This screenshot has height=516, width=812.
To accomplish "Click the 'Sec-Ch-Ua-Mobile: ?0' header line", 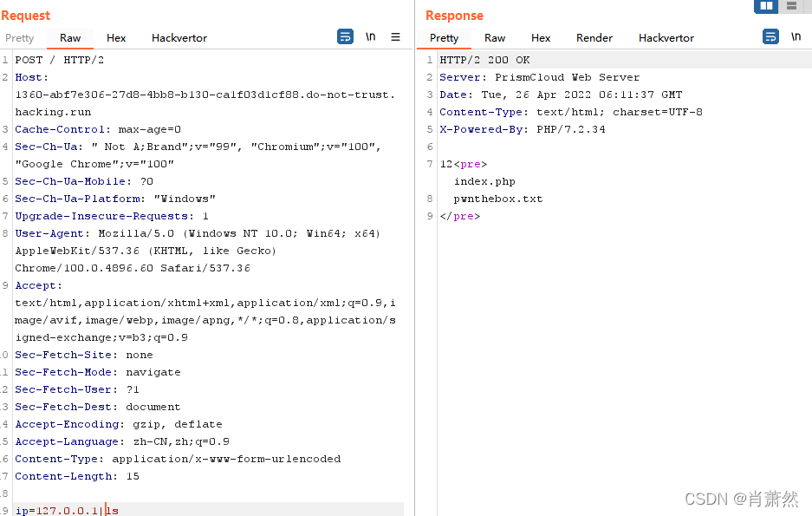I will [x=84, y=181].
